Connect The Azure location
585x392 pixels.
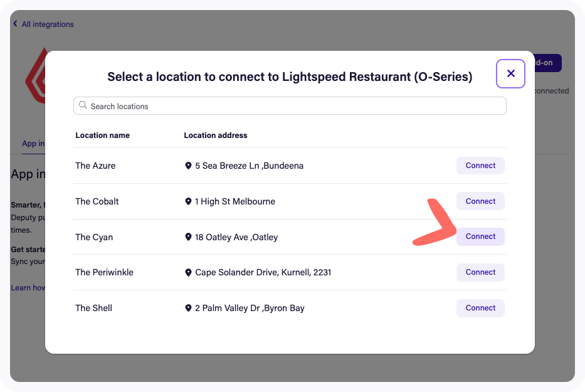[480, 165]
